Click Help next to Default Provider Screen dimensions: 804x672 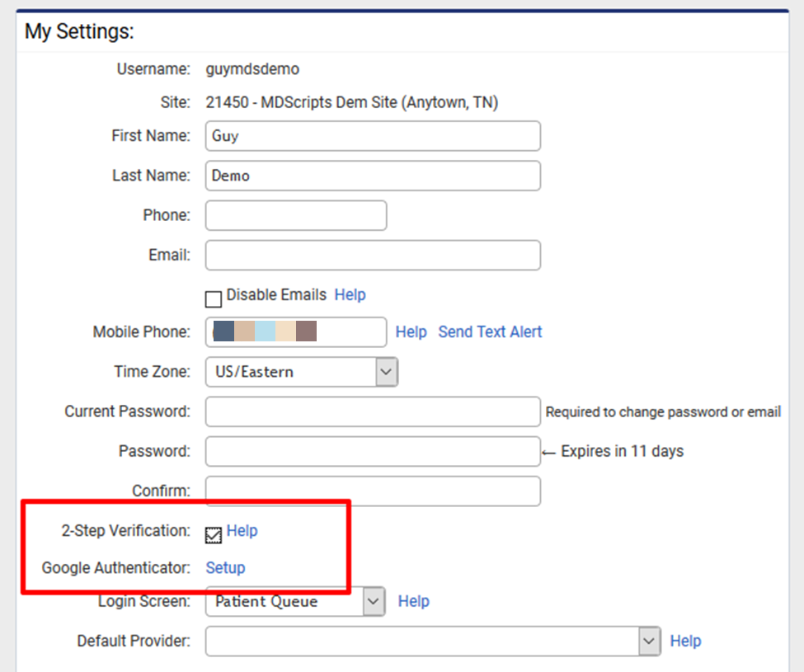coord(686,641)
